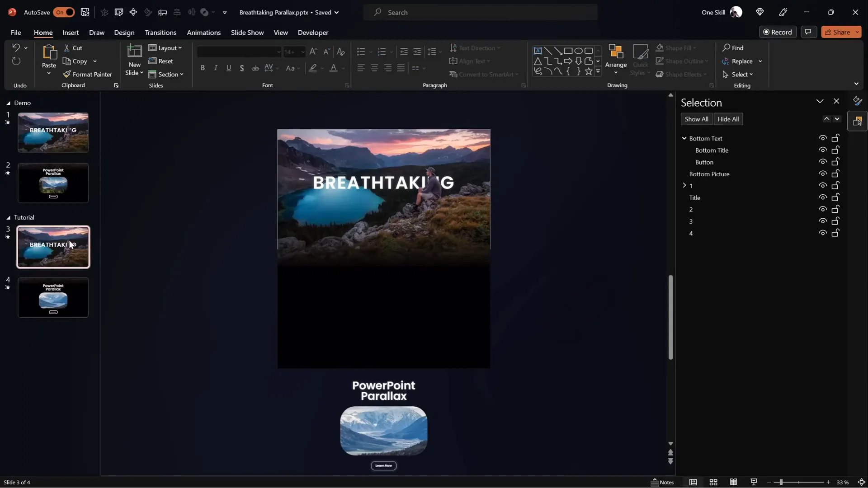Click Clear All Formatting icon

pyautogui.click(x=341, y=52)
